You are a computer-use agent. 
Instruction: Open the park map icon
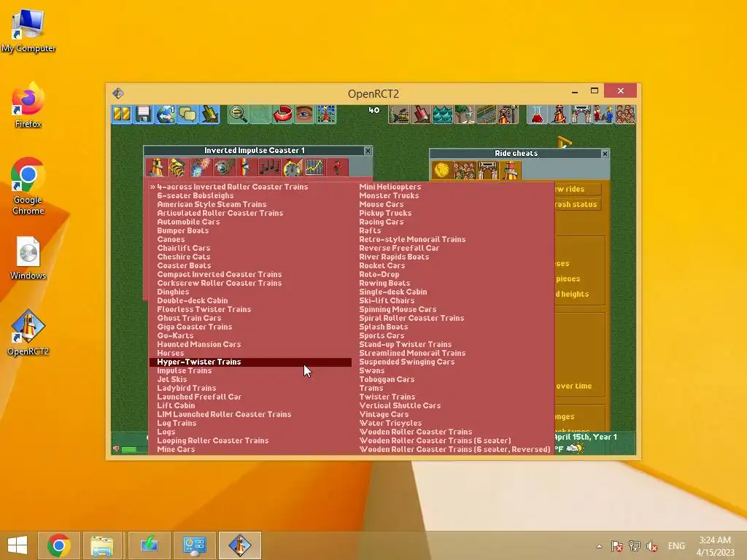(326, 114)
